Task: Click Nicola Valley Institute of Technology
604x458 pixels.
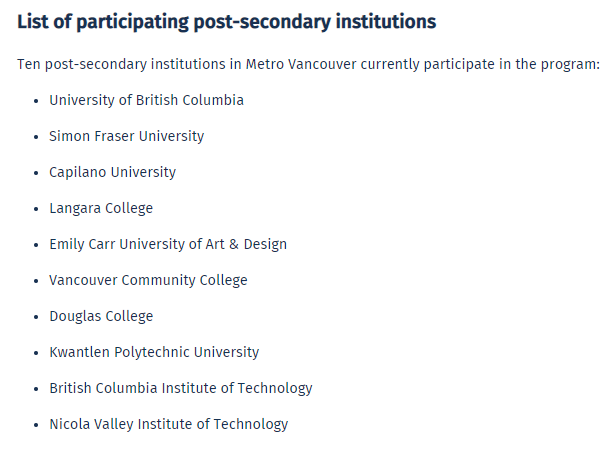Action: click(x=168, y=424)
